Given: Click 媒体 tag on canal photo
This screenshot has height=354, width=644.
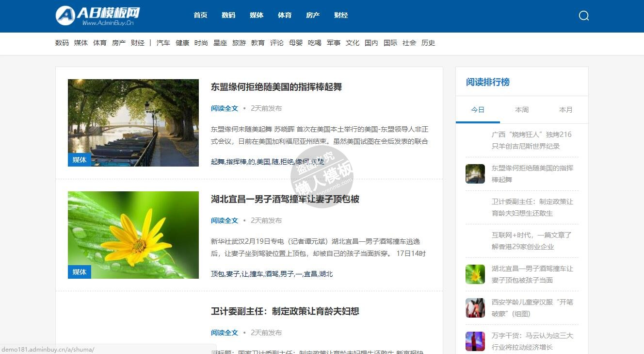Looking at the screenshot, I should click(80, 160).
